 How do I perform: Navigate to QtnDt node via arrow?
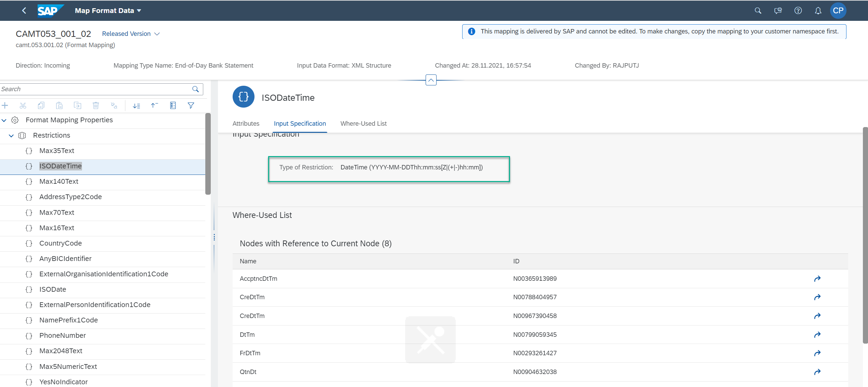pyautogui.click(x=817, y=372)
